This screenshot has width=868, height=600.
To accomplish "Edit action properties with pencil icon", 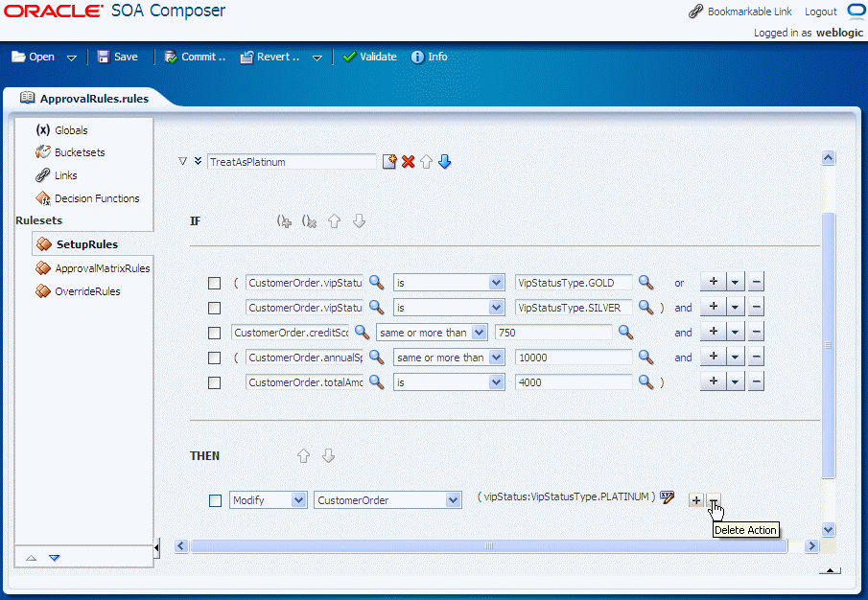I will [668, 497].
